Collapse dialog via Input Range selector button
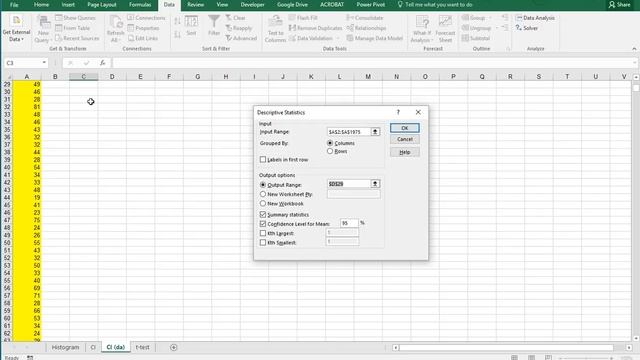The image size is (640, 360). (375, 132)
